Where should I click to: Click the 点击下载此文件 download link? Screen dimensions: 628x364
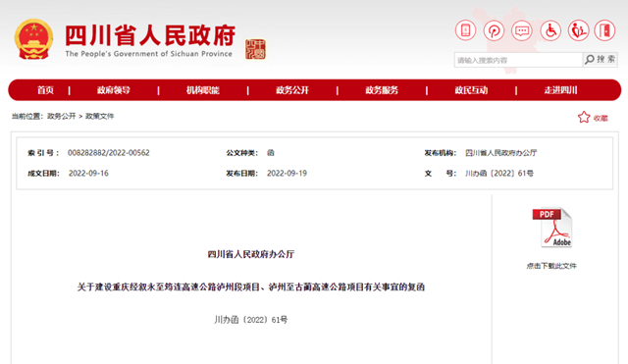click(551, 266)
